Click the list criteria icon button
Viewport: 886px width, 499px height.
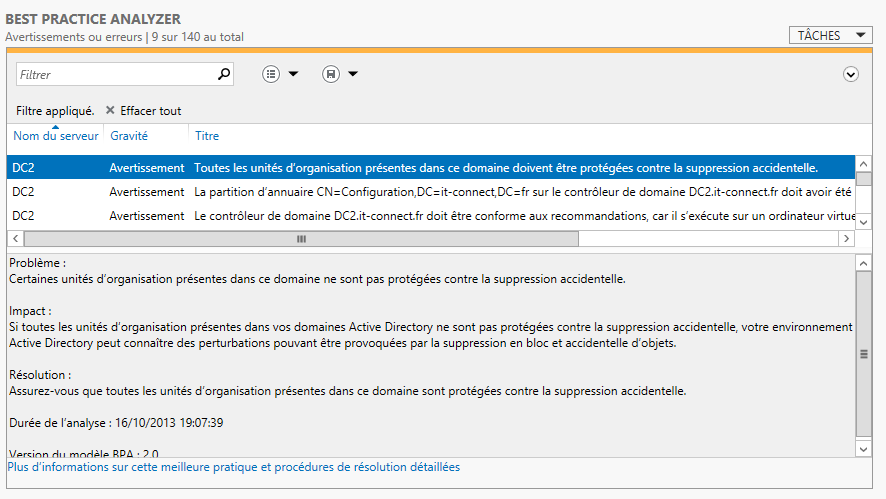click(271, 74)
